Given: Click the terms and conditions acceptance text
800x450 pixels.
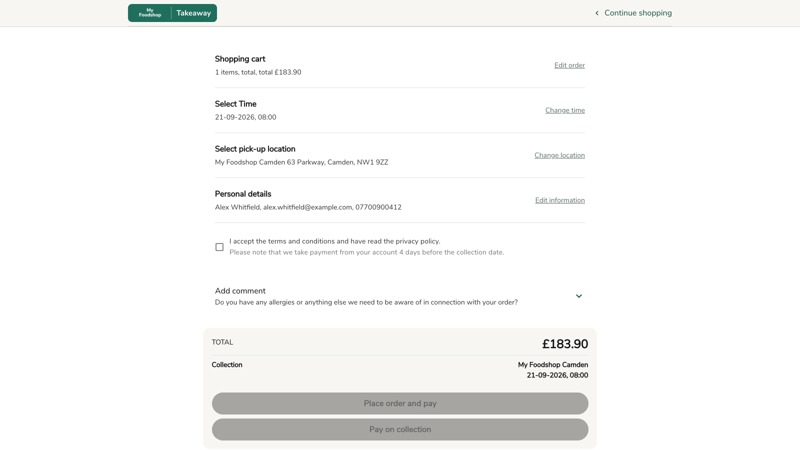Looking at the screenshot, I should (335, 241).
